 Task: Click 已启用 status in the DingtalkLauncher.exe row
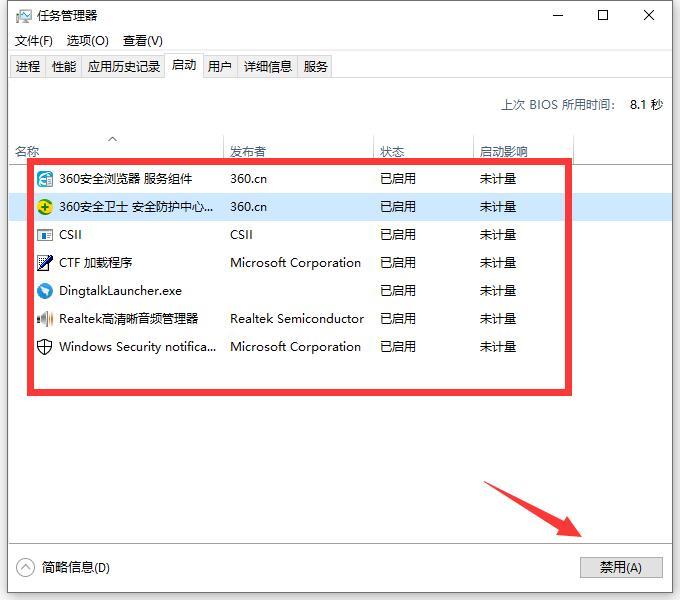point(398,291)
